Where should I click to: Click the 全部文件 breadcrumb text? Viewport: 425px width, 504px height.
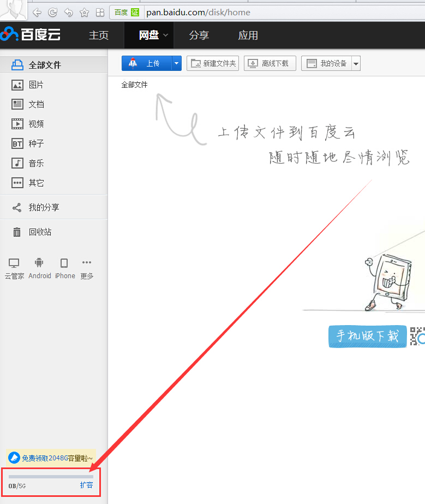coord(134,85)
